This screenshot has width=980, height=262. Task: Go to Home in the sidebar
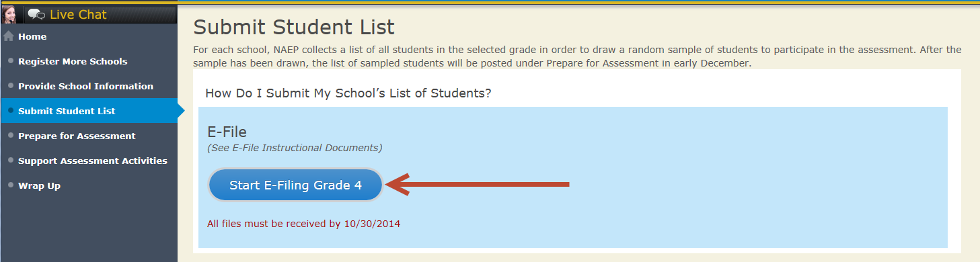pyautogui.click(x=32, y=36)
